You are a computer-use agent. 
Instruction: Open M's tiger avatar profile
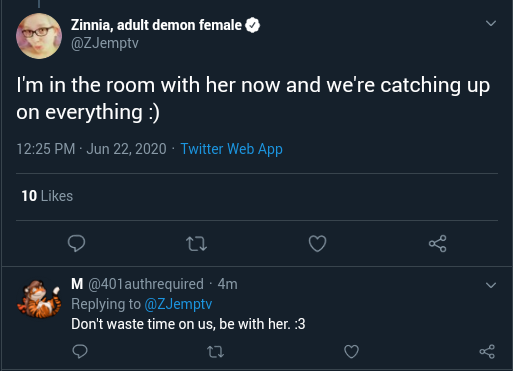pyautogui.click(x=39, y=299)
